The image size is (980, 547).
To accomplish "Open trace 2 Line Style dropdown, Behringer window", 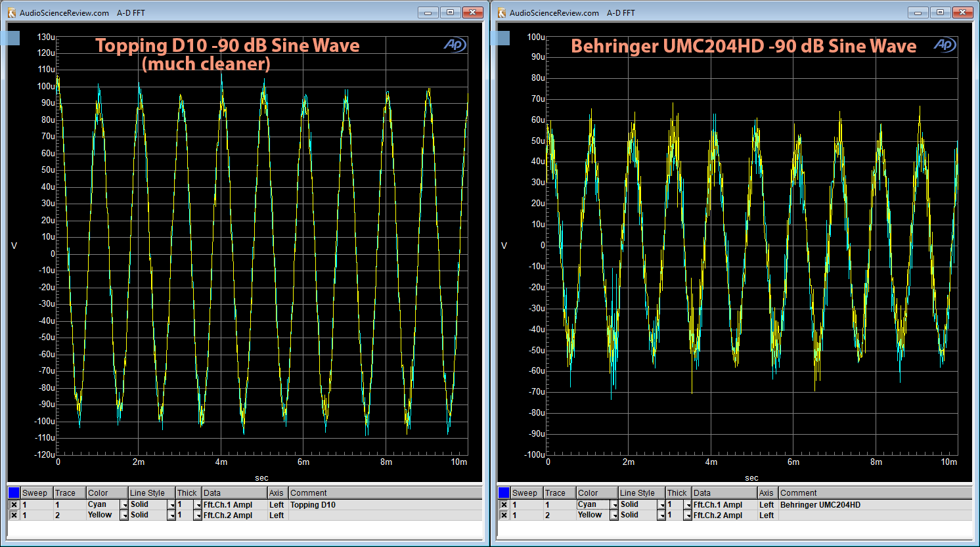I will click(x=661, y=515).
